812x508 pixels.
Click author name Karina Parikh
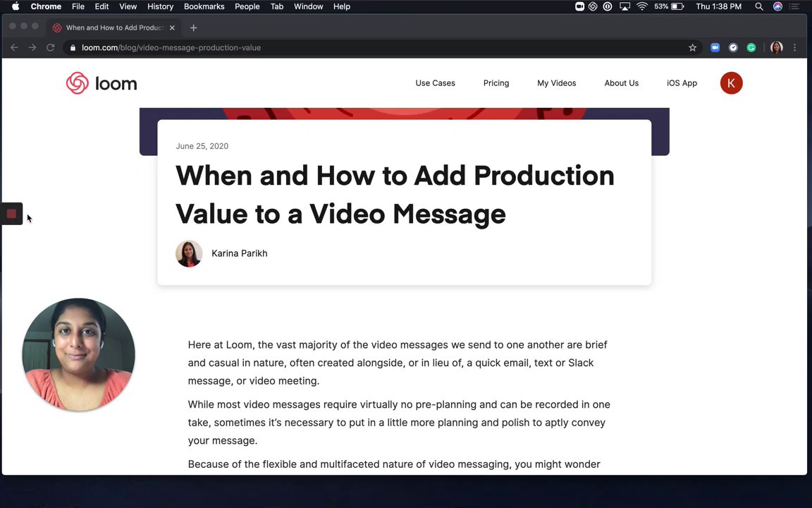[239, 253]
